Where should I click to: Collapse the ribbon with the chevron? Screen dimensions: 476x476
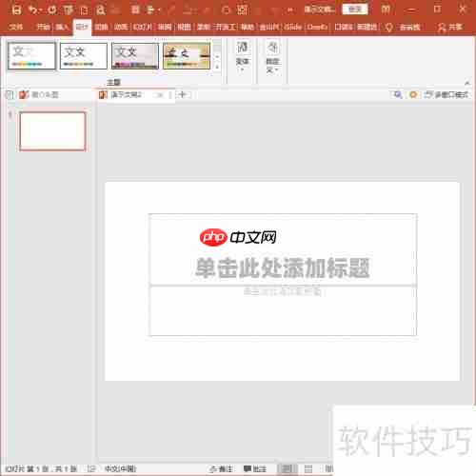coord(467,83)
